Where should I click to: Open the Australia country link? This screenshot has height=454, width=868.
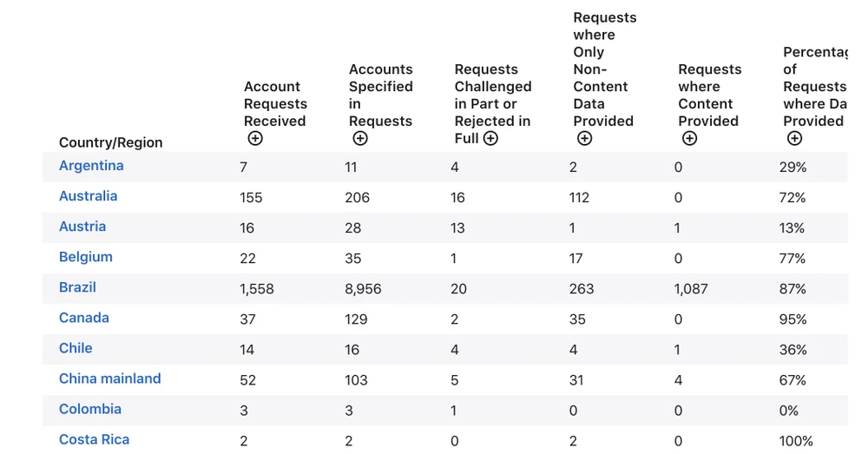(88, 196)
